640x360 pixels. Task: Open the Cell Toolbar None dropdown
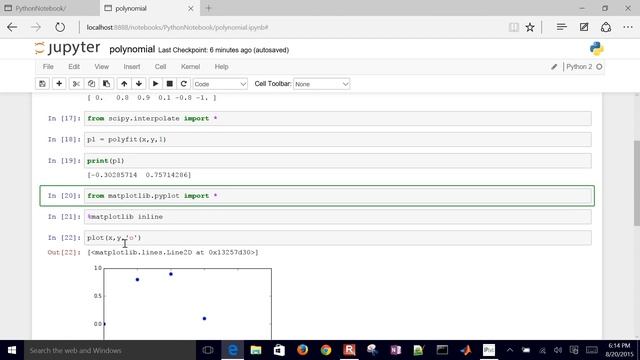[322, 84]
